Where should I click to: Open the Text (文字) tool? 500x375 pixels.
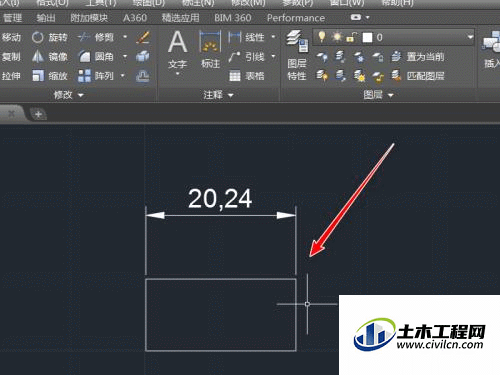(x=177, y=49)
